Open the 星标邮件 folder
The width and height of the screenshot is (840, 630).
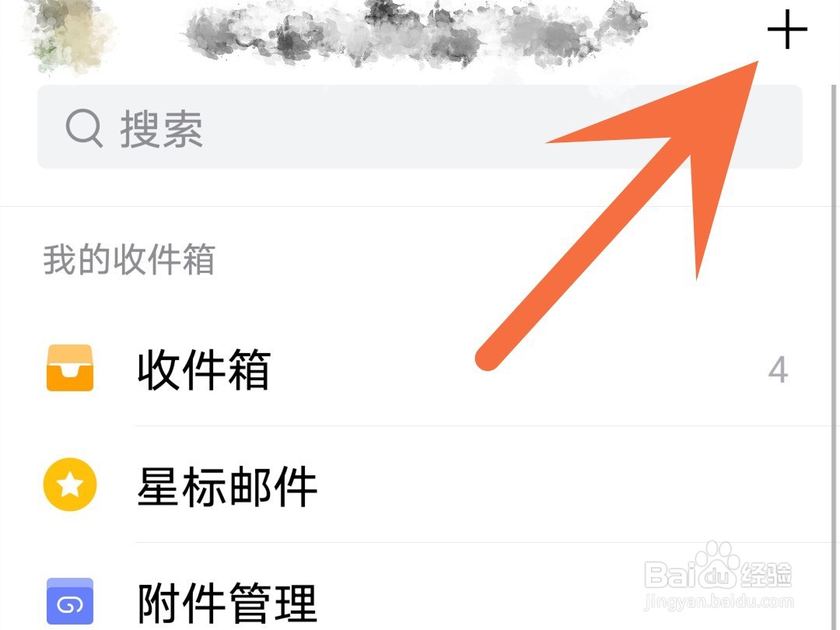(419, 485)
